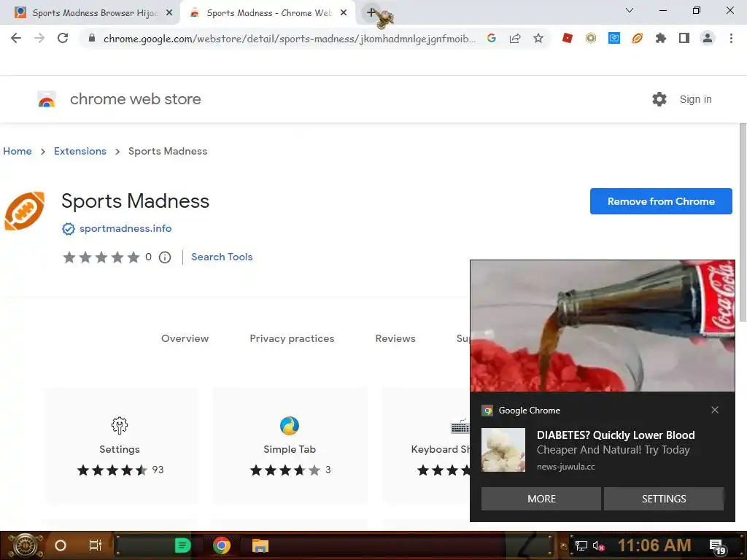Share this page via share icon
Viewport: 747px width, 560px height.
pos(515,38)
